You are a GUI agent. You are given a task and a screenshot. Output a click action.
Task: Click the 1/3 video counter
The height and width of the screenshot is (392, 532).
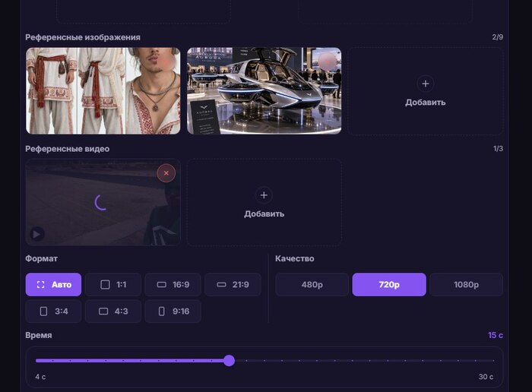pos(498,149)
